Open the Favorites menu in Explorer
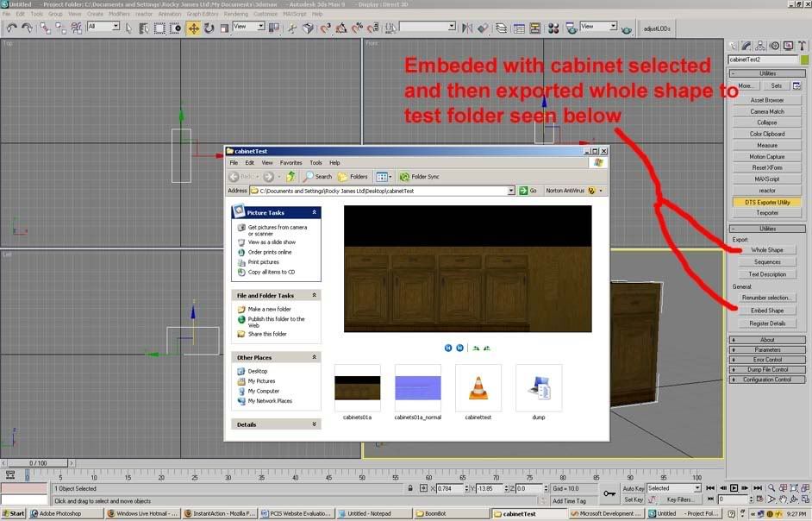This screenshot has width=812, height=521. coord(290,162)
